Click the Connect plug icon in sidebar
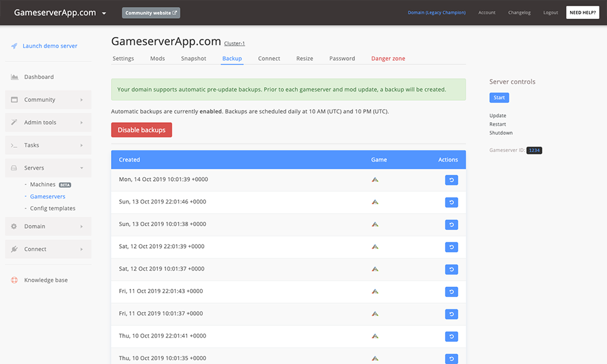The height and width of the screenshot is (364, 607). click(x=14, y=249)
